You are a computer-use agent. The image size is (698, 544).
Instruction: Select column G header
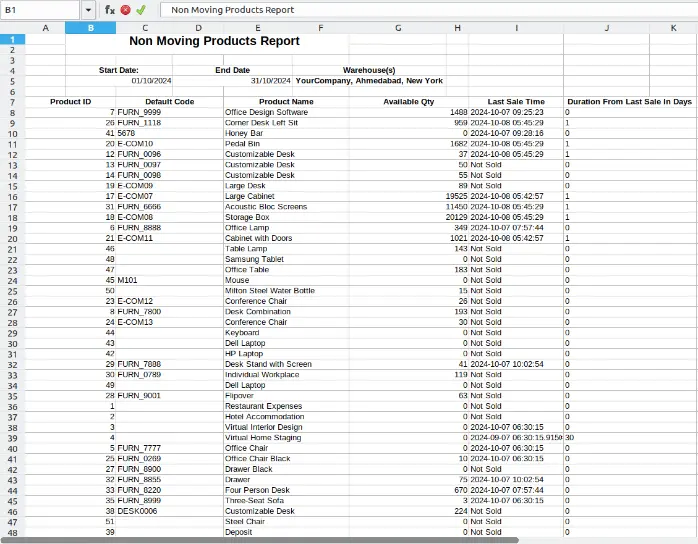(398, 28)
